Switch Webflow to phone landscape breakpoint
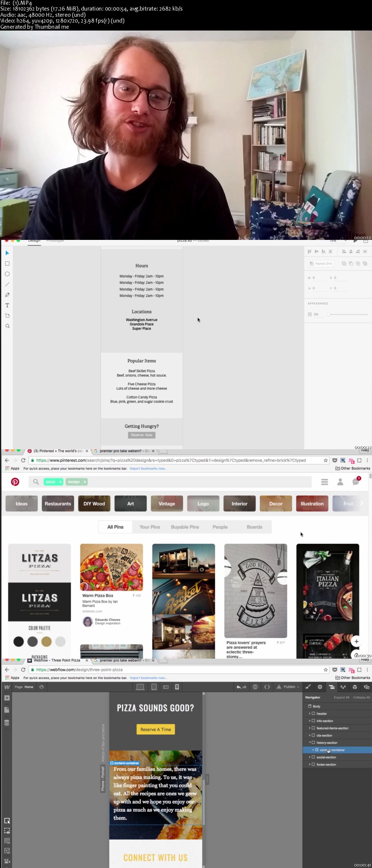This screenshot has height=868, width=372. pyautogui.click(x=166, y=687)
